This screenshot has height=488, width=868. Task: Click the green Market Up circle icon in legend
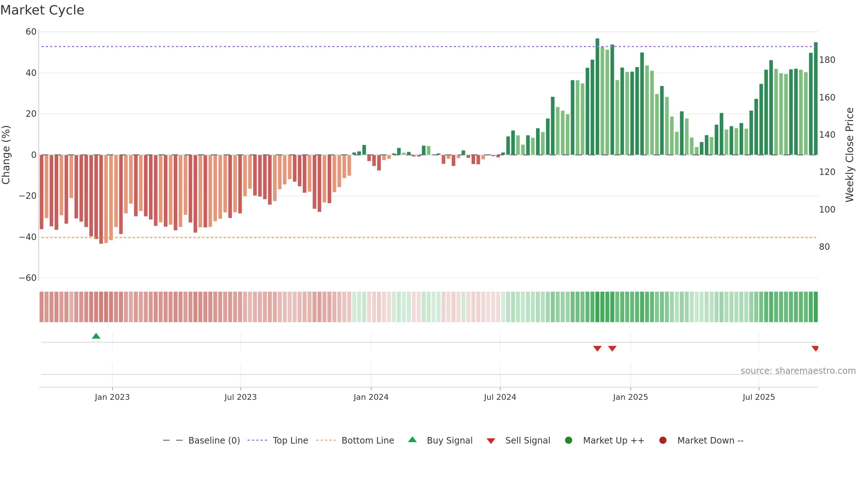tap(569, 440)
